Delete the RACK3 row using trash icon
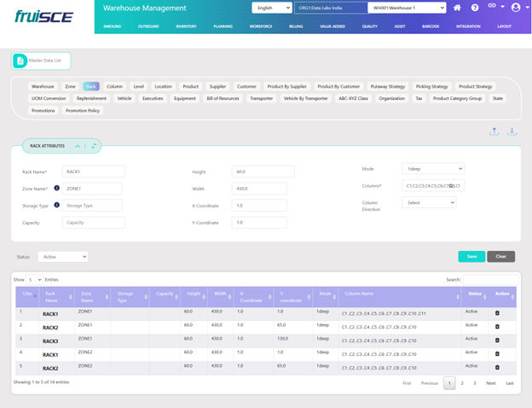This screenshot has width=532, height=408. tap(497, 341)
